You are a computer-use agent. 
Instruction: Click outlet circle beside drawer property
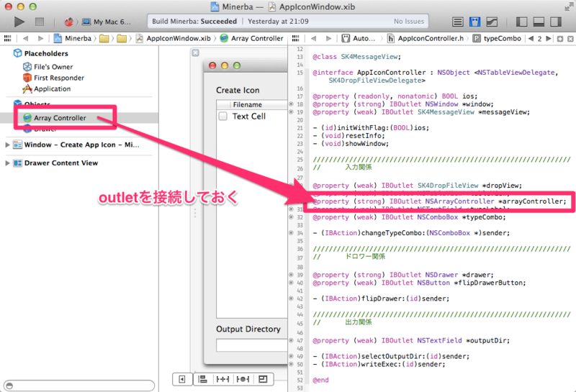click(x=291, y=275)
